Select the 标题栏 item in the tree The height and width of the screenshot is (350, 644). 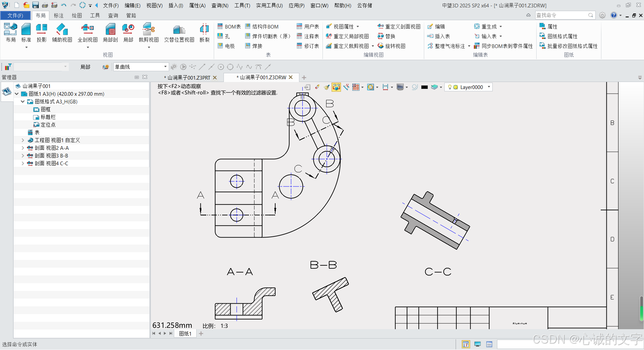coord(48,117)
